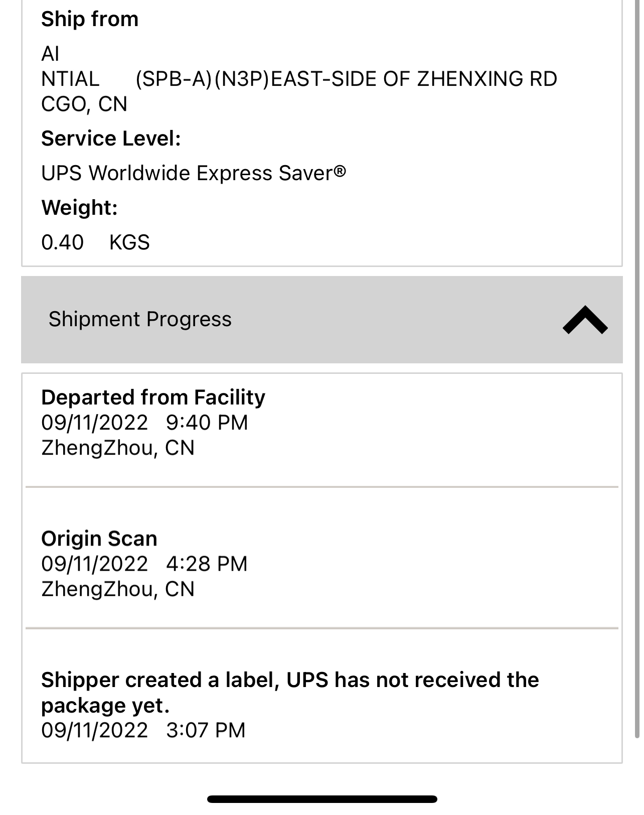The image size is (644, 815).
Task: Tap the Shipment Progress header label
Action: 140,319
